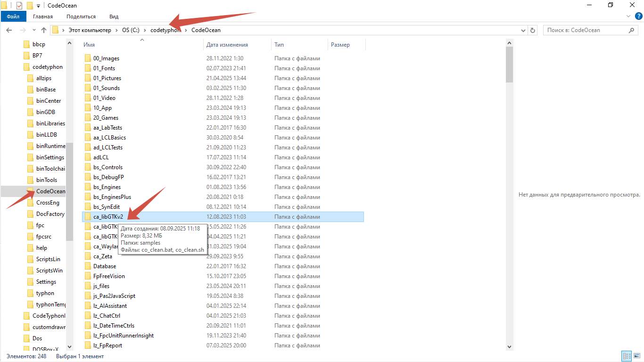The image size is (644, 362).
Task: Open the Help question mark icon
Action: [637, 16]
